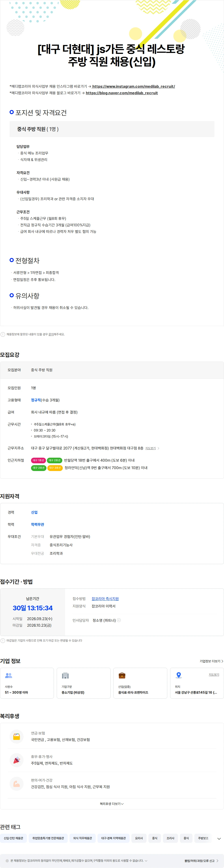
Task: Click the 편의·여가·건강 muscle icon
Action: pyautogui.click(x=17, y=784)
